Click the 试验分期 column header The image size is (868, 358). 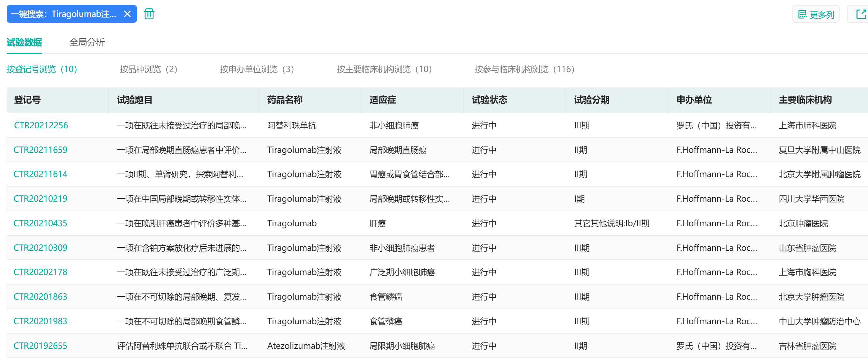[591, 100]
